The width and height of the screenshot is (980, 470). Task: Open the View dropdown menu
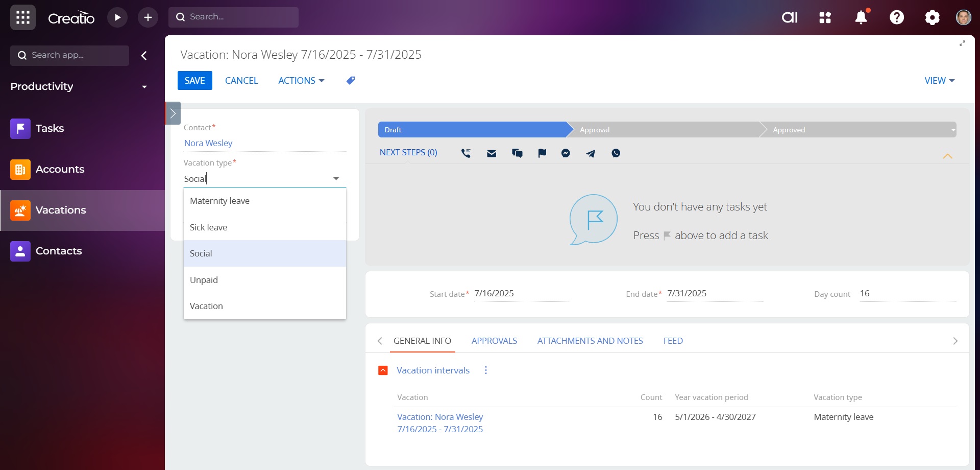pyautogui.click(x=939, y=81)
